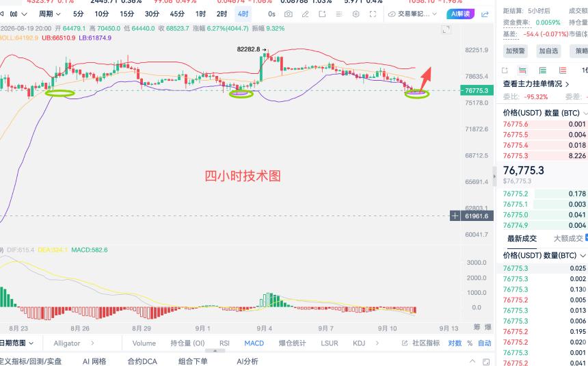Show sell orders only (red icon)

tap(563, 70)
